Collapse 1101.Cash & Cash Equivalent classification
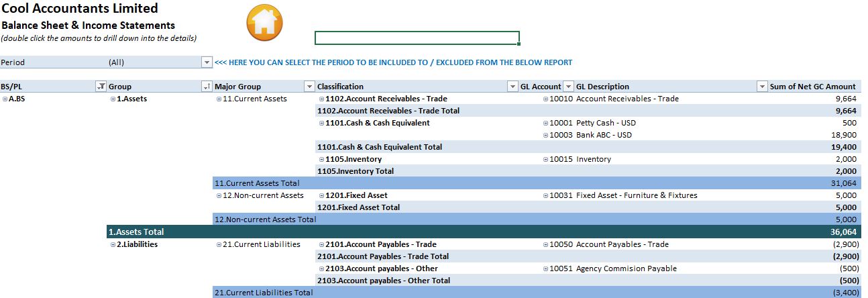 [x=321, y=123]
